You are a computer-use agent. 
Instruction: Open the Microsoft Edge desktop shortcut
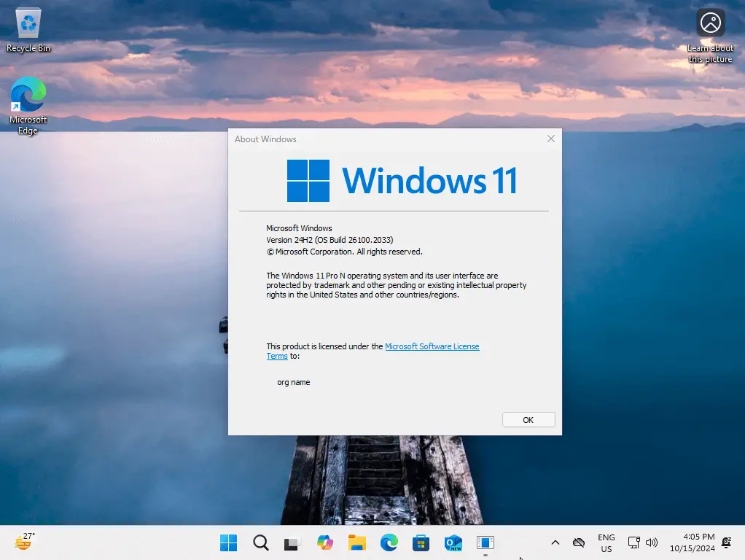(x=28, y=106)
